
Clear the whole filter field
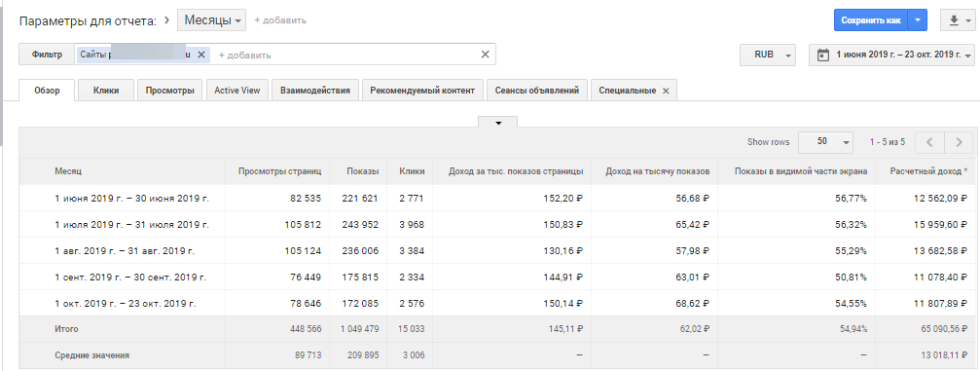[485, 55]
